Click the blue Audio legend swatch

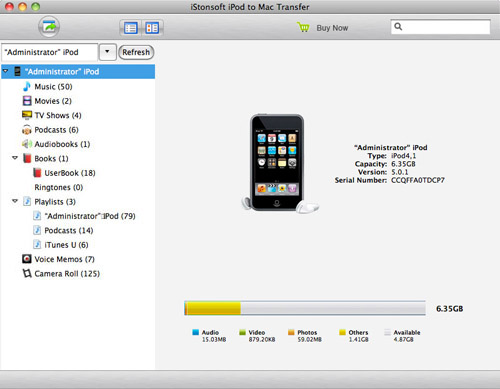click(196, 332)
